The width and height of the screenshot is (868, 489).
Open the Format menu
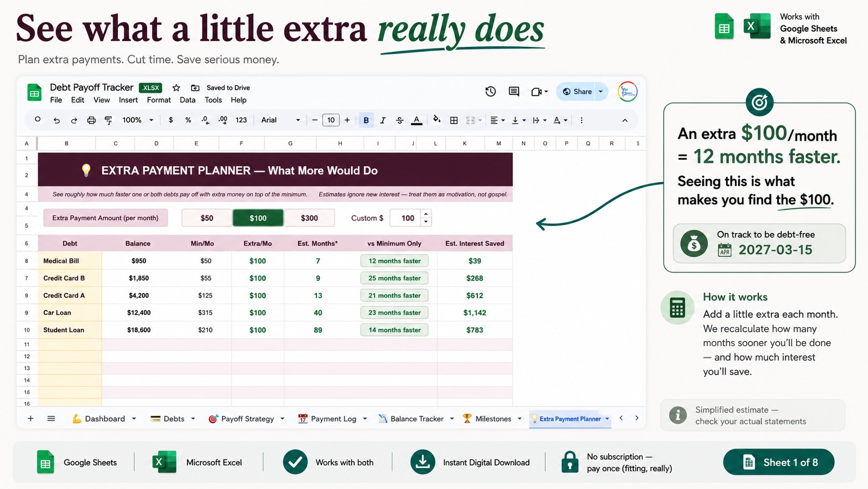pyautogui.click(x=159, y=100)
